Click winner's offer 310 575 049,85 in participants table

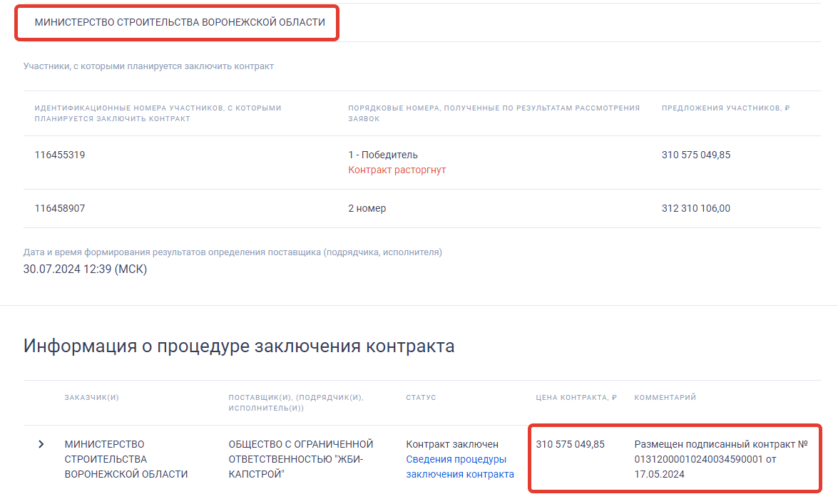tap(695, 155)
